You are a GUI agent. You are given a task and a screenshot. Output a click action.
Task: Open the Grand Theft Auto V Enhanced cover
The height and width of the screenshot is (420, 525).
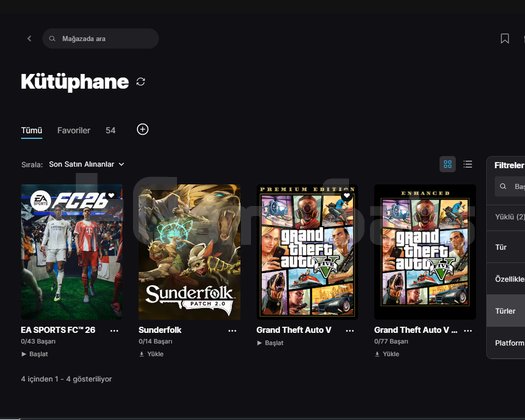click(x=425, y=252)
